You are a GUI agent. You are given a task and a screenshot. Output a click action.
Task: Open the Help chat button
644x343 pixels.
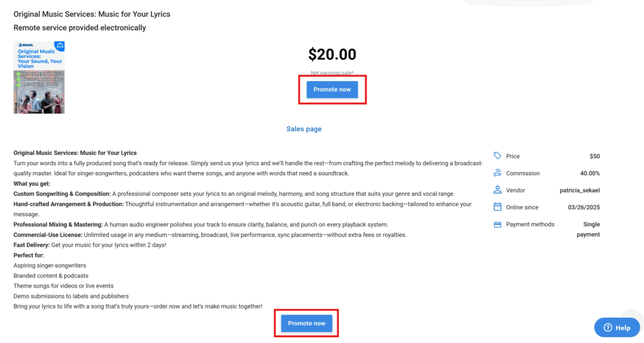(617, 327)
